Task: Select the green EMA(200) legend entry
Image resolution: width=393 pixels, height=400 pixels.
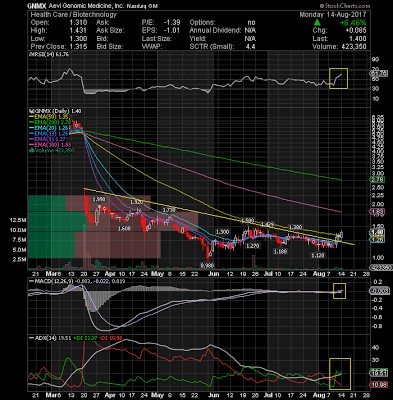Action: 50,122
